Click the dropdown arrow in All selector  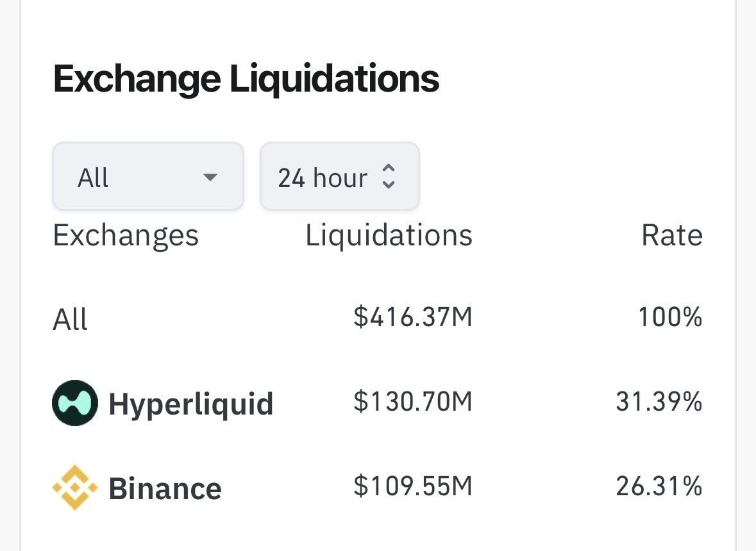coord(210,177)
